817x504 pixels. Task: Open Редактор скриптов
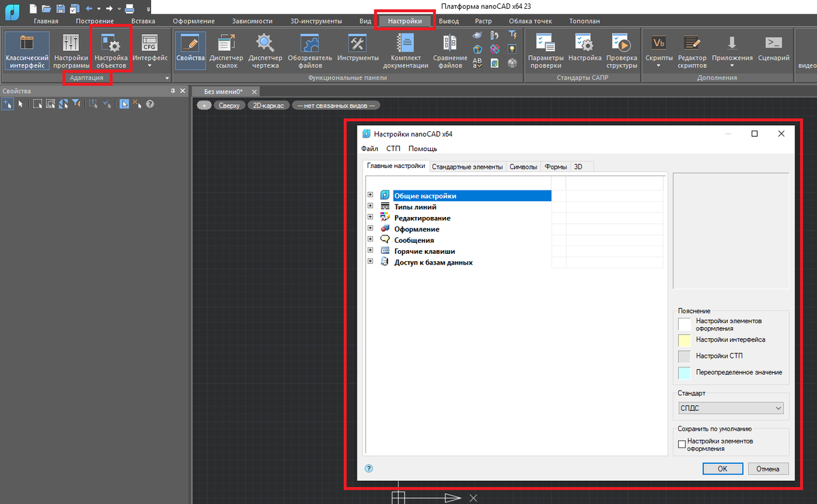point(692,51)
